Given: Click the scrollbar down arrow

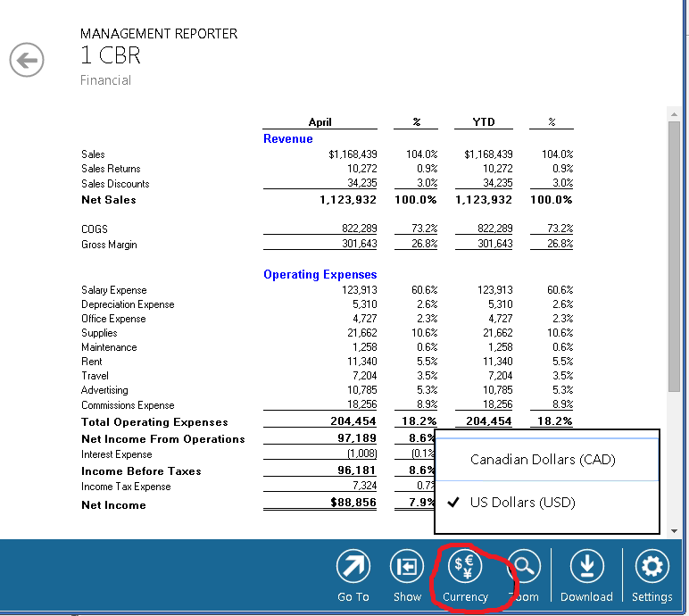Looking at the screenshot, I should click(x=674, y=531).
